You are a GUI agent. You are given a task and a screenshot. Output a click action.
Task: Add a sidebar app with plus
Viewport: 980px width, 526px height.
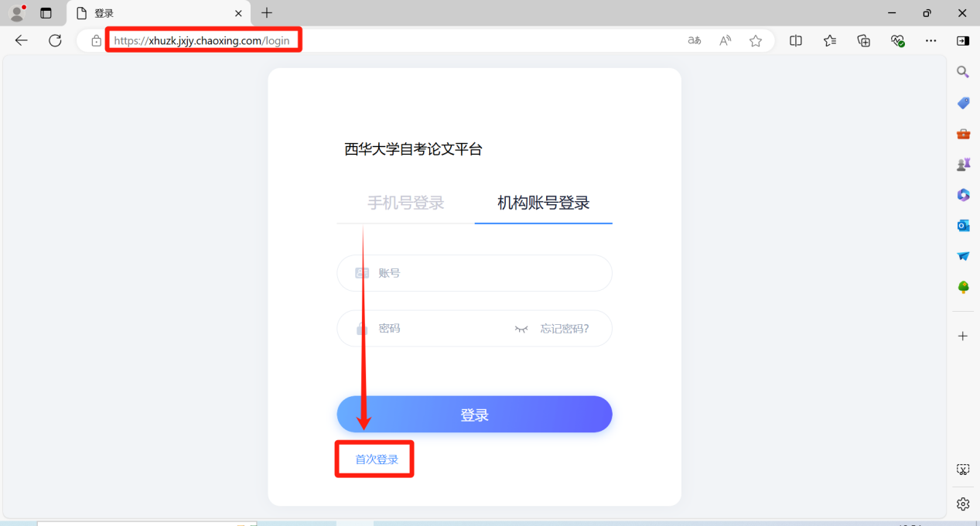(963, 336)
